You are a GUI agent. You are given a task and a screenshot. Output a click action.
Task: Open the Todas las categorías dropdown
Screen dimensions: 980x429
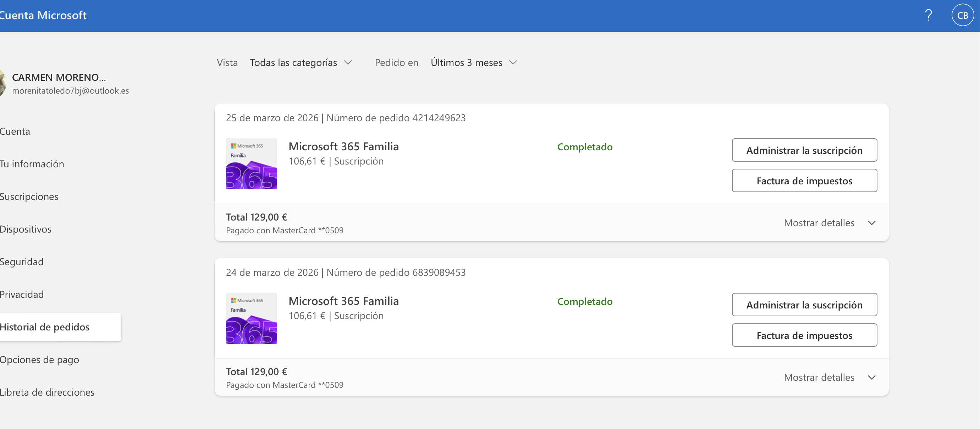[x=301, y=63]
